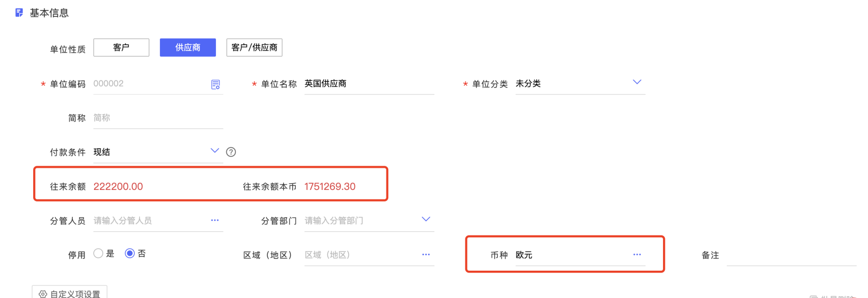
Task: Click the 付款条件 help question mark icon
Action: tap(231, 152)
